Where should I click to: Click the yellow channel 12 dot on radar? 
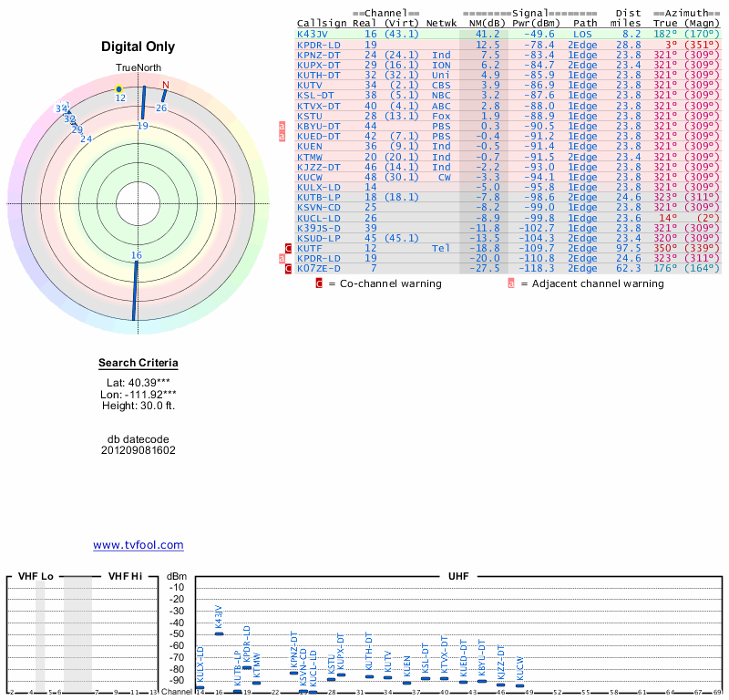pos(119,88)
